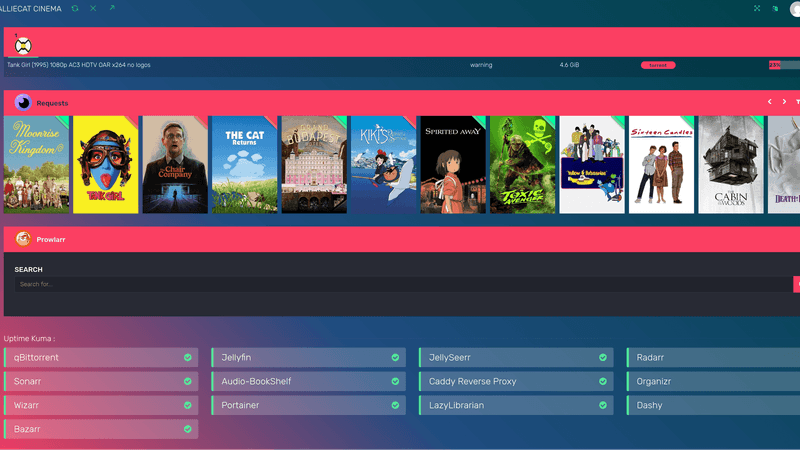Open The Cat Returns poster

pyautogui.click(x=244, y=164)
